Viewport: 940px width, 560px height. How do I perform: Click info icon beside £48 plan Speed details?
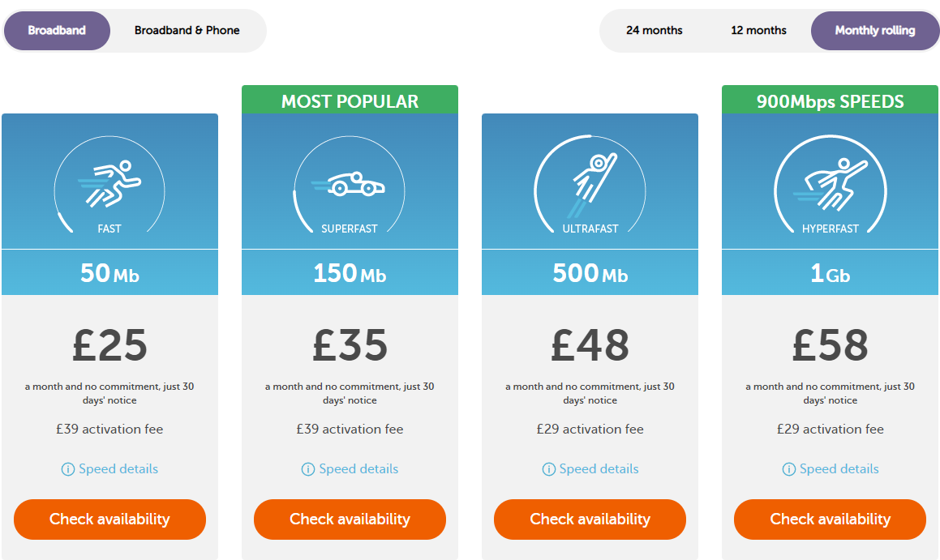(x=548, y=469)
